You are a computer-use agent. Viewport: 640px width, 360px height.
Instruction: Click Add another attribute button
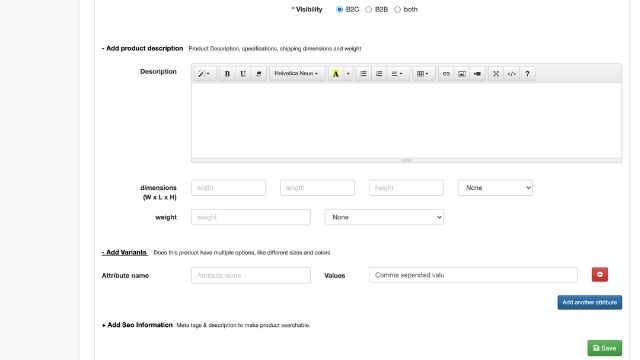(x=590, y=302)
